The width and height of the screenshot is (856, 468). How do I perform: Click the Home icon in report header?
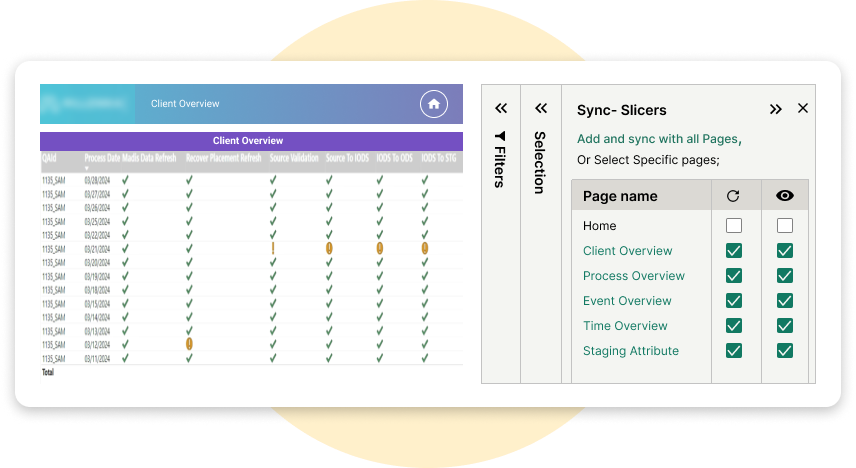coord(433,103)
